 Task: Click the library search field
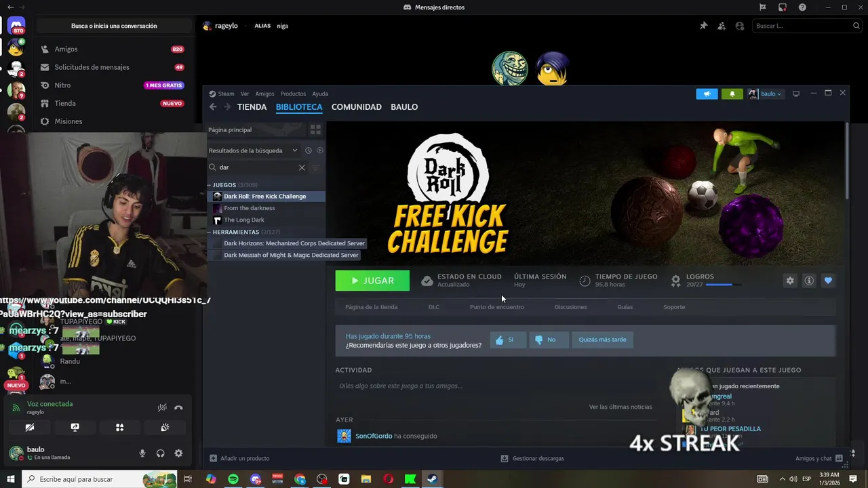coord(258,167)
